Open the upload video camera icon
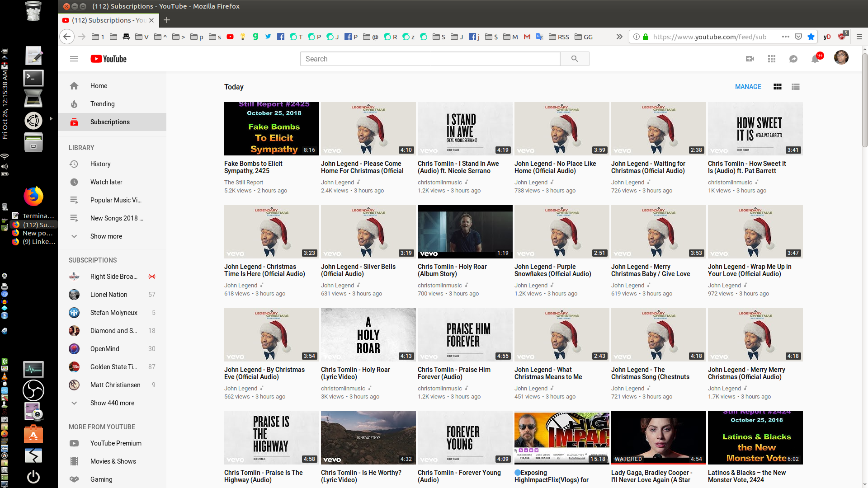868x488 pixels. pyautogui.click(x=750, y=59)
